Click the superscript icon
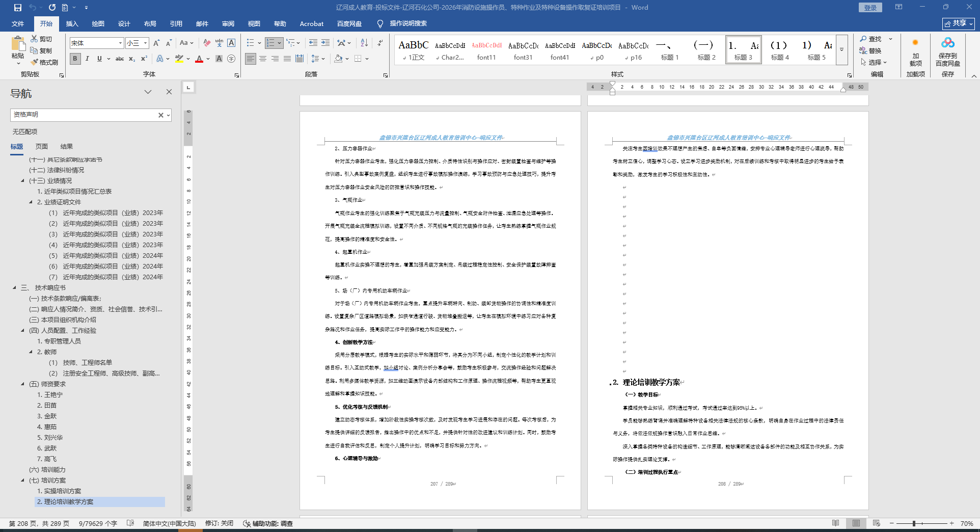The height and width of the screenshot is (532, 980). click(x=144, y=59)
